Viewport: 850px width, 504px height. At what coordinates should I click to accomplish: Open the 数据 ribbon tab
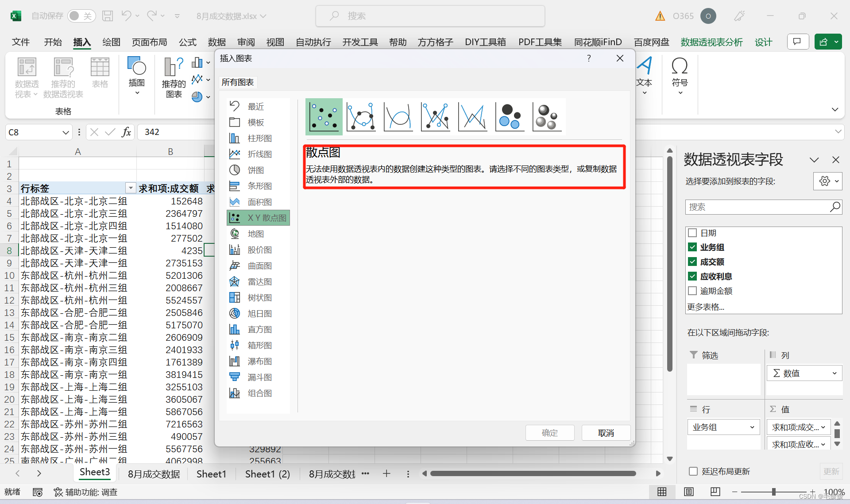tap(217, 42)
